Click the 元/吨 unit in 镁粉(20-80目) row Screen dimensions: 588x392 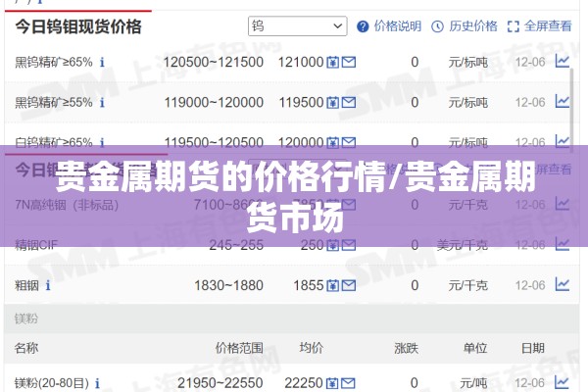(x=473, y=383)
